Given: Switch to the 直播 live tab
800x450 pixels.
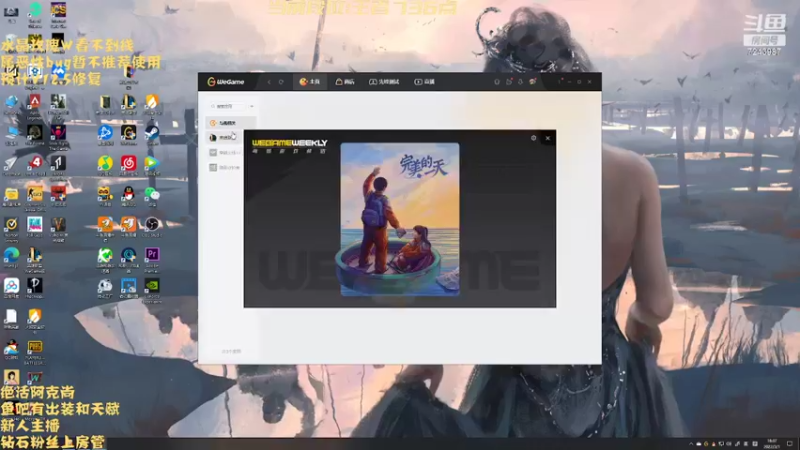Looking at the screenshot, I should click(424, 82).
